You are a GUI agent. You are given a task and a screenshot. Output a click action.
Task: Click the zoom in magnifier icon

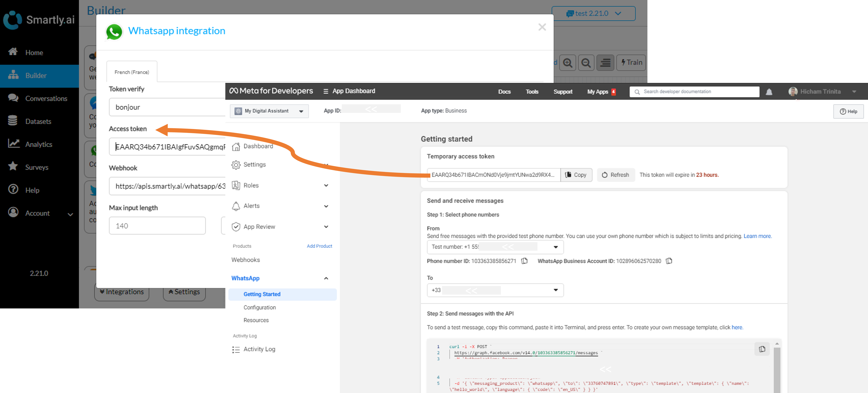click(x=567, y=63)
